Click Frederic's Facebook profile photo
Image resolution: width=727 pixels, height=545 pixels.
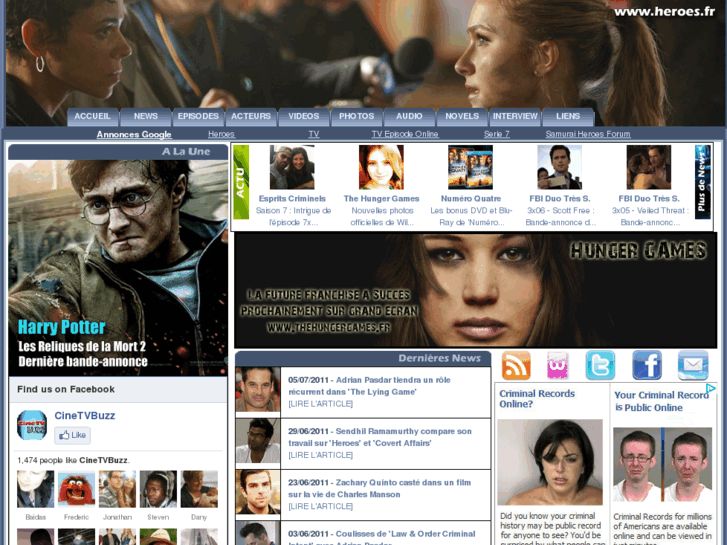pyautogui.click(x=77, y=489)
